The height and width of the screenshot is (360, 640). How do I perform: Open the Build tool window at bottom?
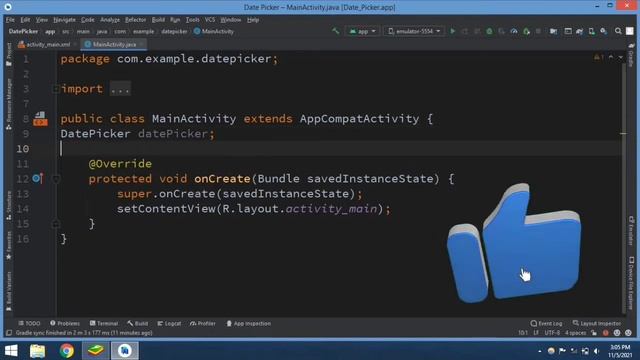[x=138, y=323]
